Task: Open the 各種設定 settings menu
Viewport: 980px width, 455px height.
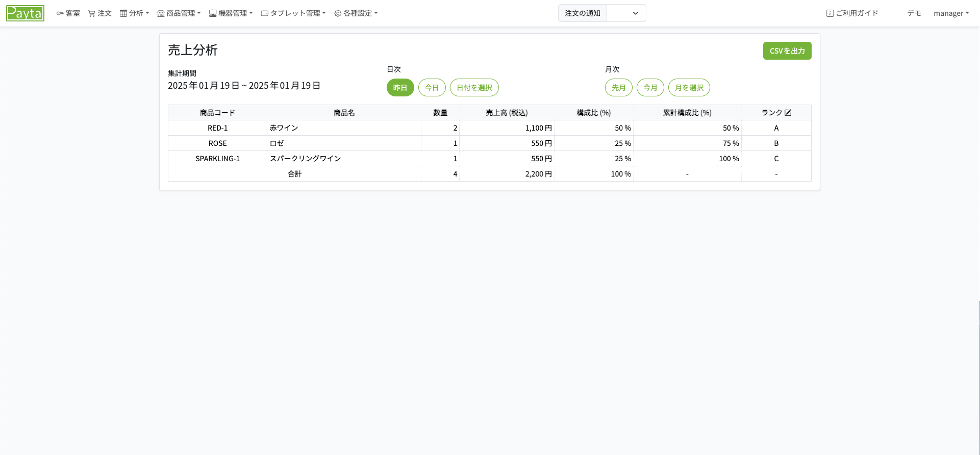Action: 356,13
